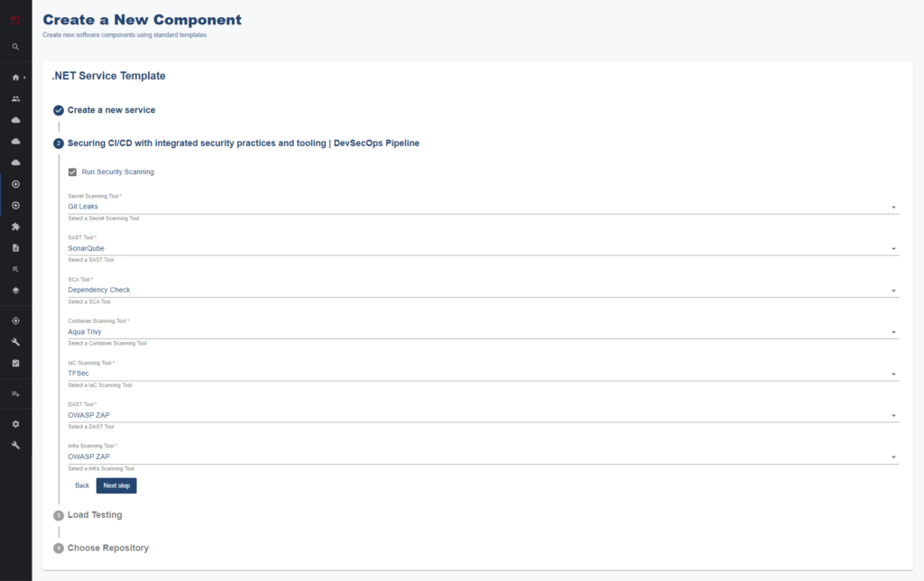Screen dimensions: 924x581
Task: Go to Home via the sidebar icon
Action: click(15, 78)
